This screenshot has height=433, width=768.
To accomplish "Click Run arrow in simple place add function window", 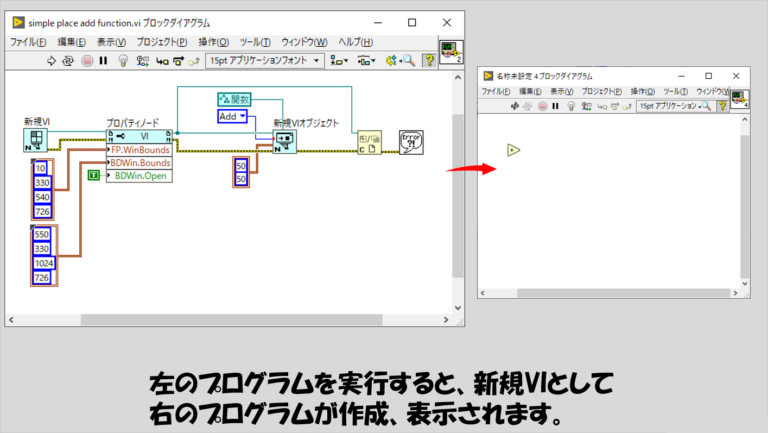I will pyautogui.click(x=51, y=61).
